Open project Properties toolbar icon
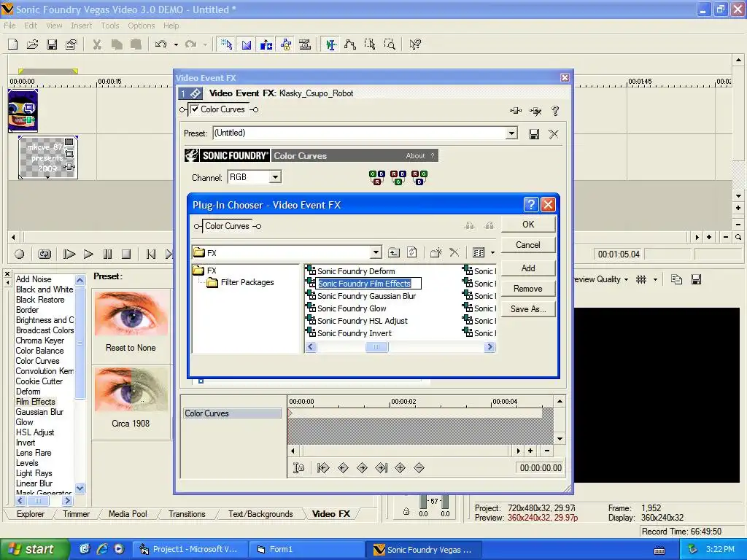This screenshot has width=747, height=560. (71, 44)
